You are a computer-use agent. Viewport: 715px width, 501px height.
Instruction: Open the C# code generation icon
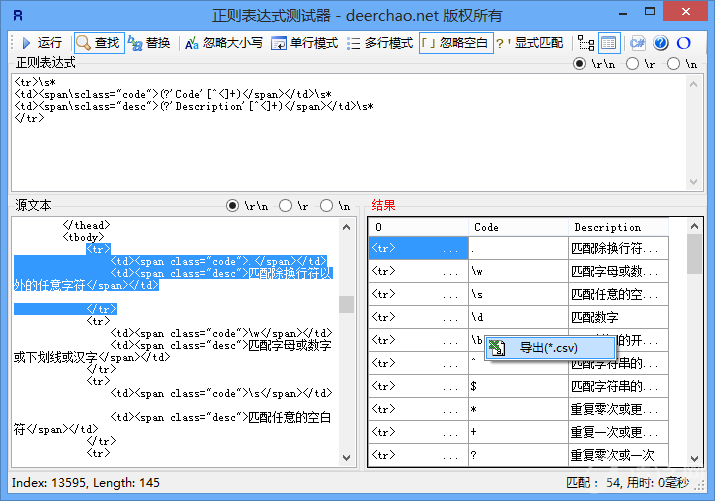click(636, 43)
